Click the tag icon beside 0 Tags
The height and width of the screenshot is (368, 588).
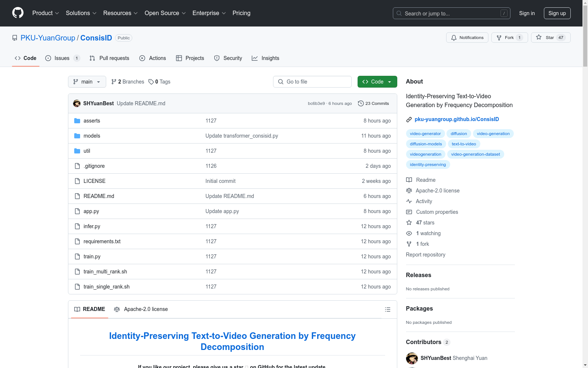151,82
